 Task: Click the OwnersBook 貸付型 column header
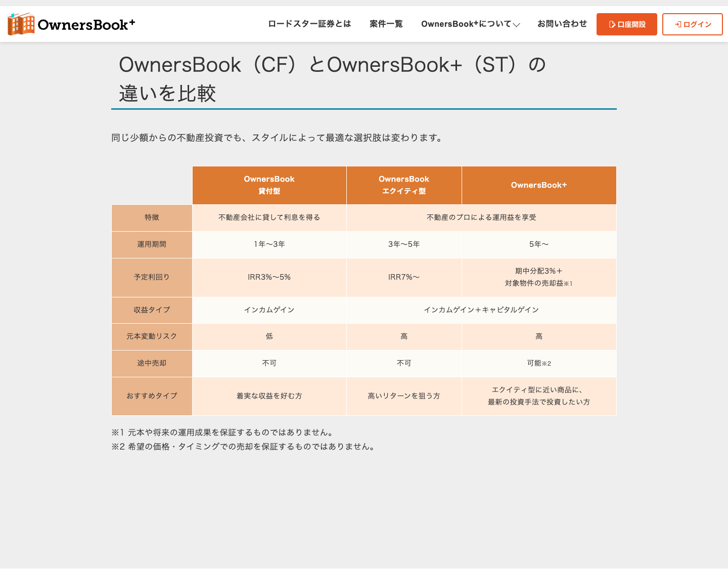269,185
